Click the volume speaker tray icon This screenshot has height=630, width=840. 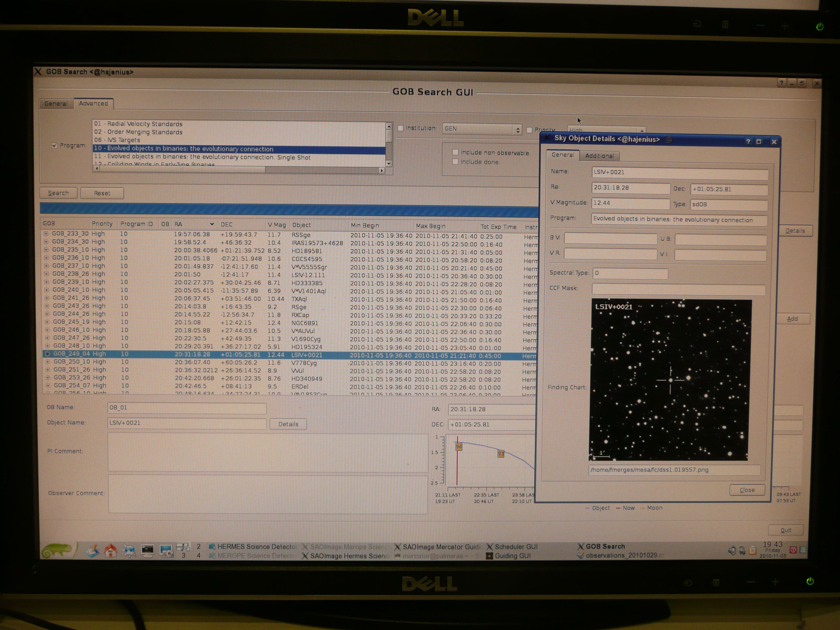(x=732, y=550)
